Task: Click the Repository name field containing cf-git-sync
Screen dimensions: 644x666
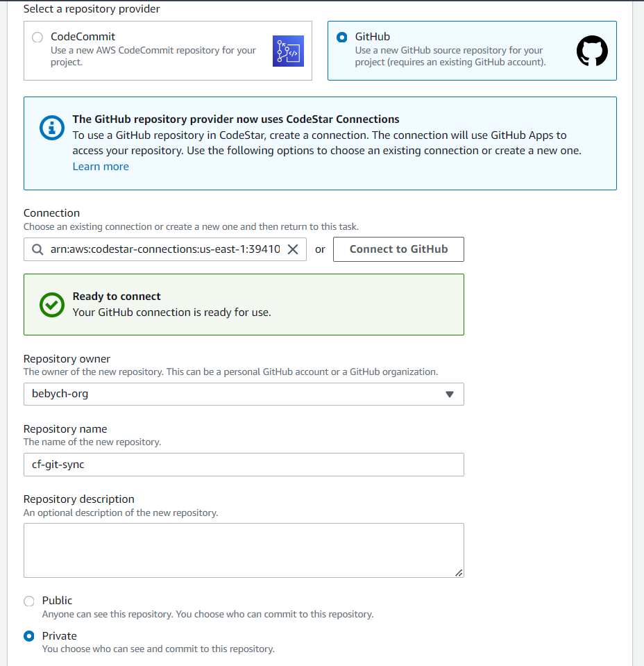Action: point(244,465)
